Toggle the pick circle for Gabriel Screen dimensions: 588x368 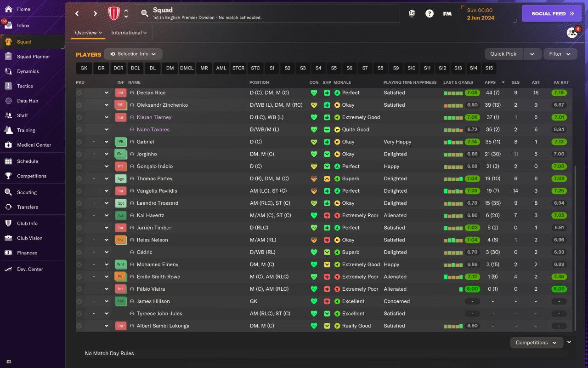(79, 142)
